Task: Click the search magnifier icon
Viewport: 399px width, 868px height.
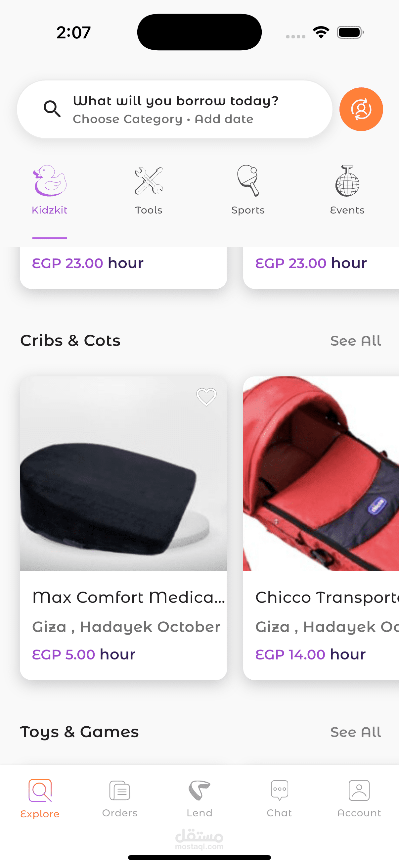Action: pos(52,109)
